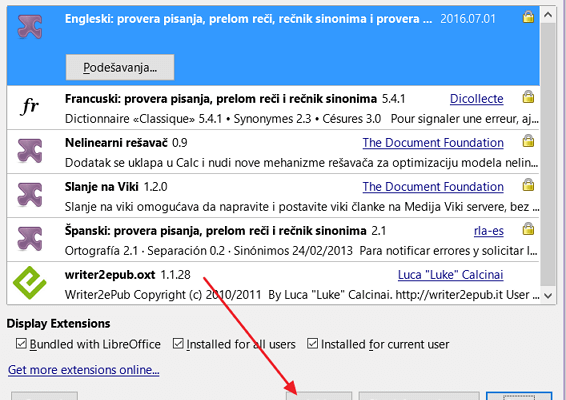
Task: Click lock icon on Engleski extension row
Action: 528,17
